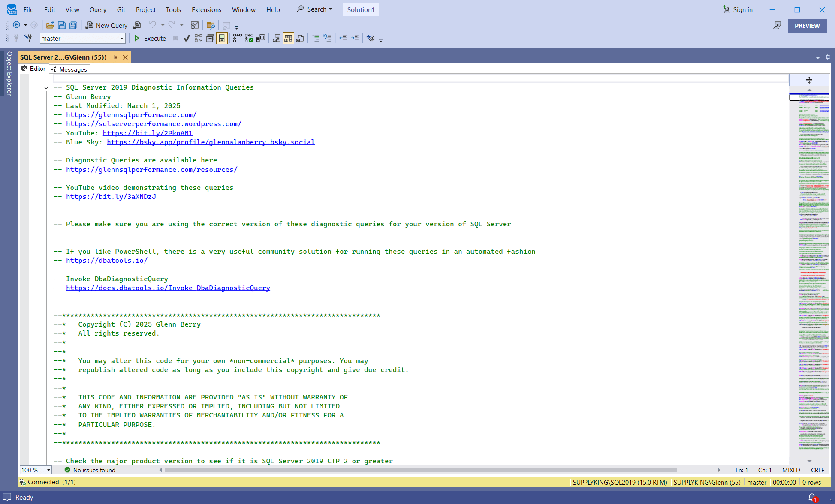
Task: Click the Execute query button
Action: 150,39
